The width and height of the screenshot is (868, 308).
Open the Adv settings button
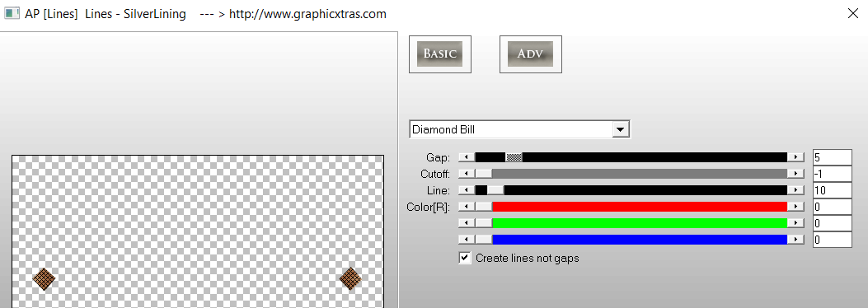[530, 54]
